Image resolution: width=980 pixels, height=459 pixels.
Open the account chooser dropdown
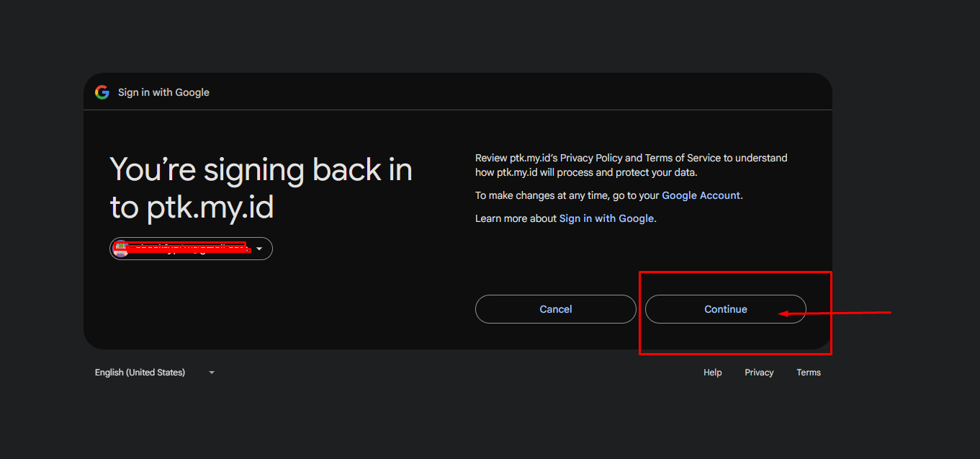(191, 249)
